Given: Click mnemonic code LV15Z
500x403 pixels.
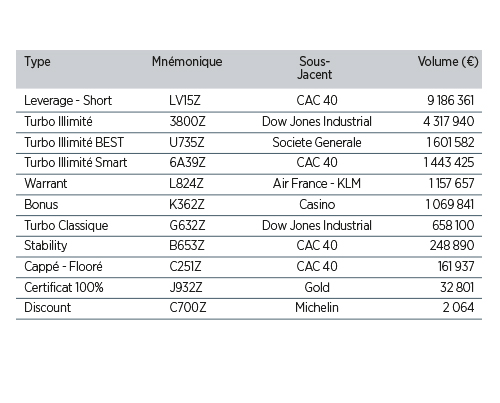Looking at the screenshot, I should coord(185,100).
